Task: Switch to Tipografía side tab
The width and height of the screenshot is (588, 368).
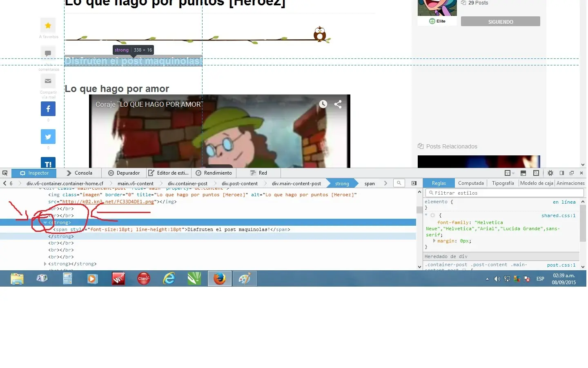Action: (x=503, y=183)
